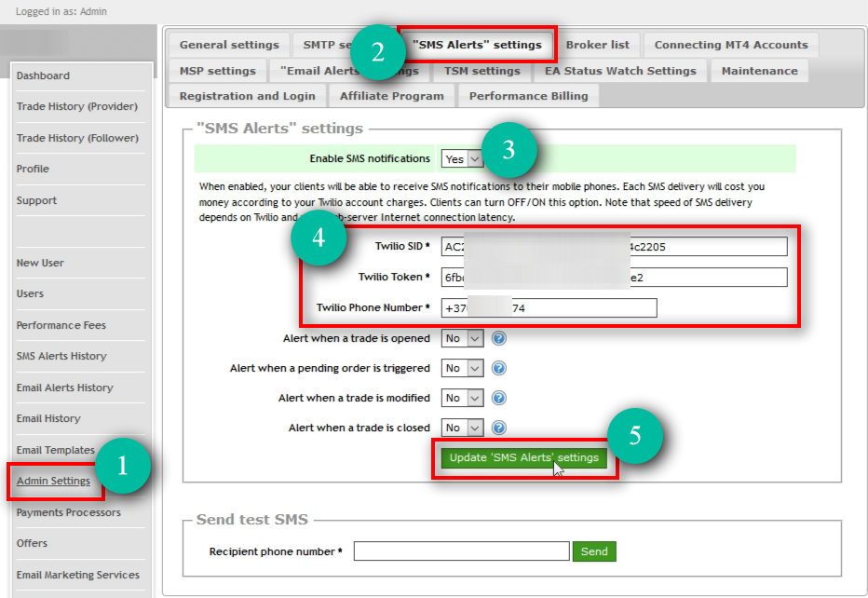Select the Maintenance tab
The height and width of the screenshot is (598, 868).
tap(759, 71)
